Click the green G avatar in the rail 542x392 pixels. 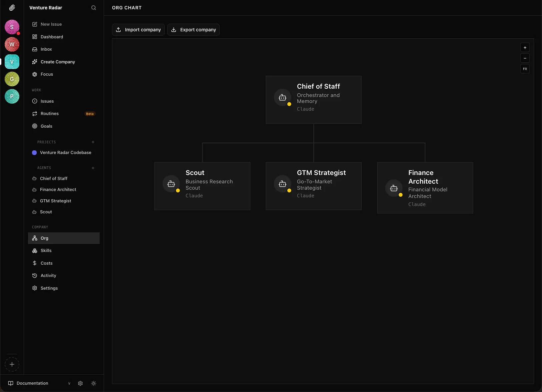click(x=12, y=79)
